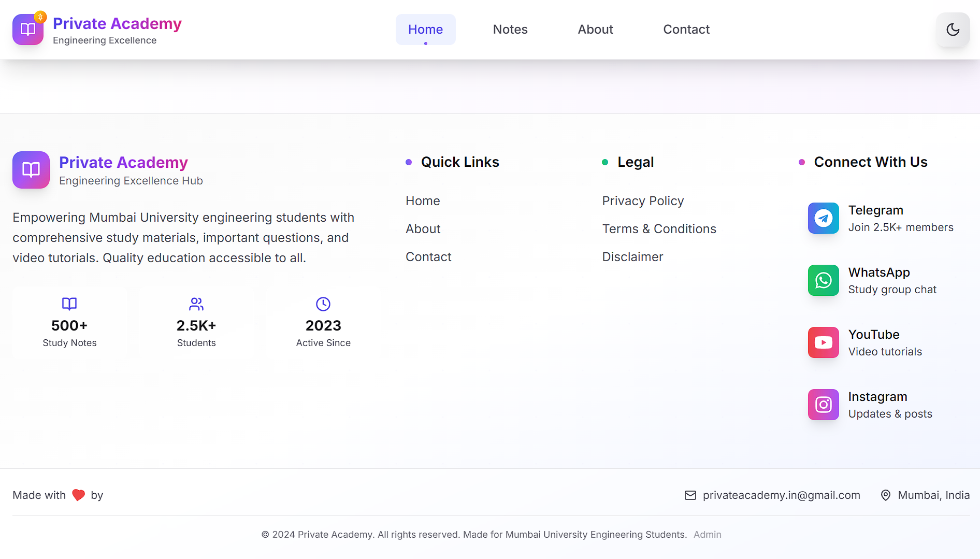980x559 pixels.
Task: Click the YouTube 'Video tutorials' text
Action: click(885, 352)
